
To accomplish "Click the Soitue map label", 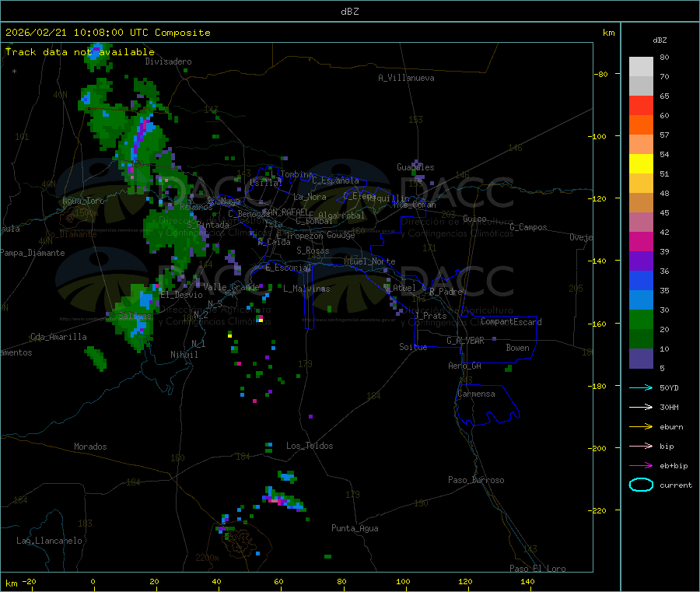I will pyautogui.click(x=413, y=347).
